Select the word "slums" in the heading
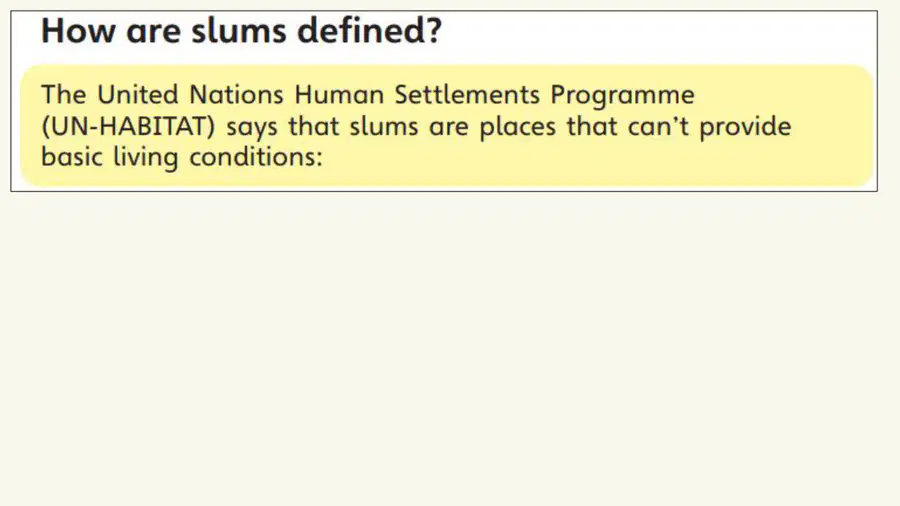This screenshot has width=900, height=506. pos(239,30)
